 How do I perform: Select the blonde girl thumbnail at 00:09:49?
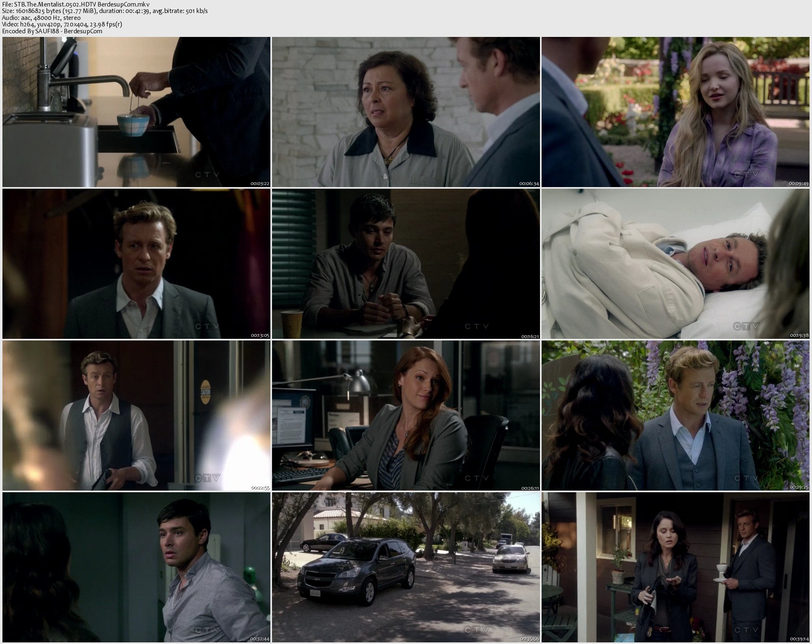[x=676, y=112]
